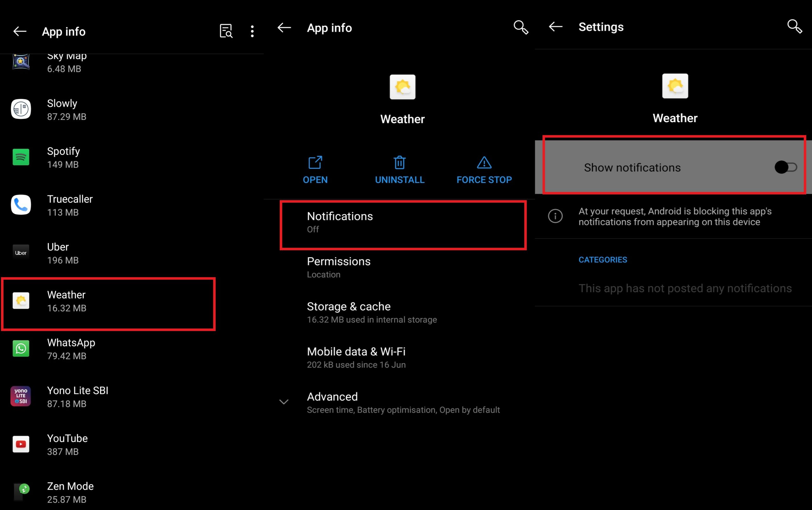
Task: Select the Spotify app icon
Action: click(x=21, y=156)
